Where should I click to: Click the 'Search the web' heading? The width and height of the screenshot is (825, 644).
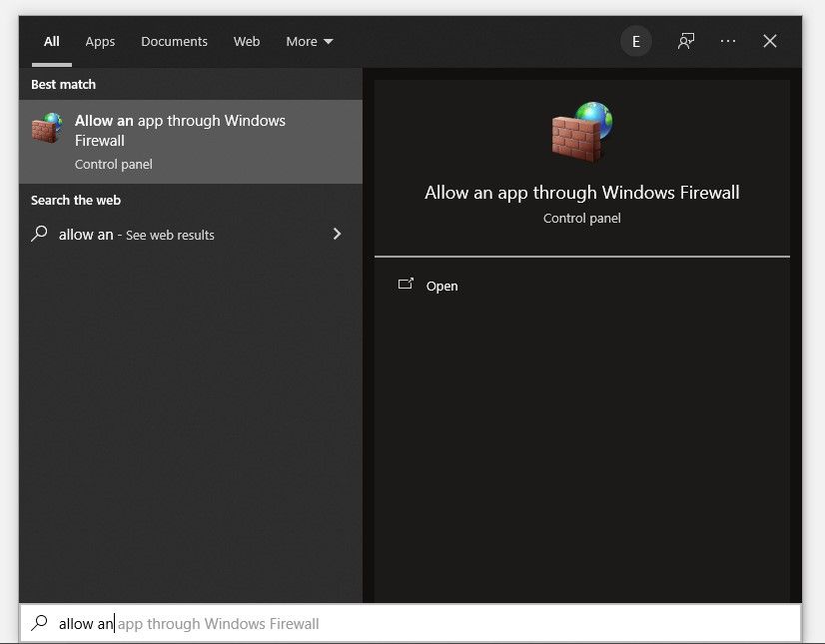[x=76, y=200]
